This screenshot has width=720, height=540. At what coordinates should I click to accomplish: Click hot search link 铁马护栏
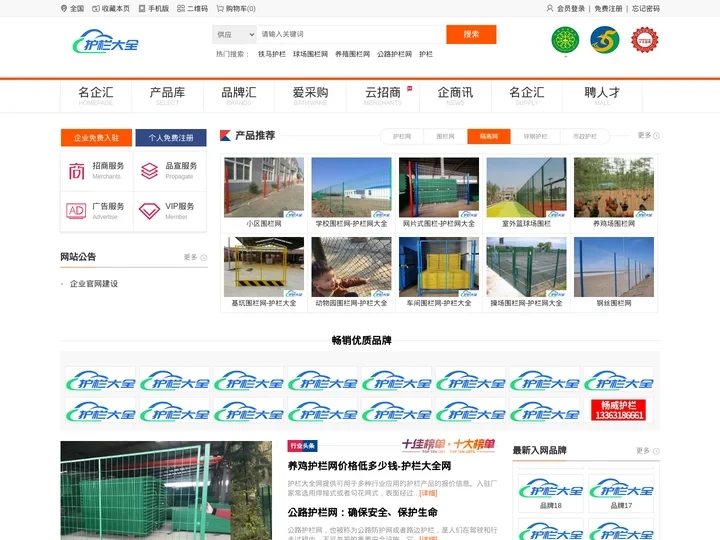[272, 54]
